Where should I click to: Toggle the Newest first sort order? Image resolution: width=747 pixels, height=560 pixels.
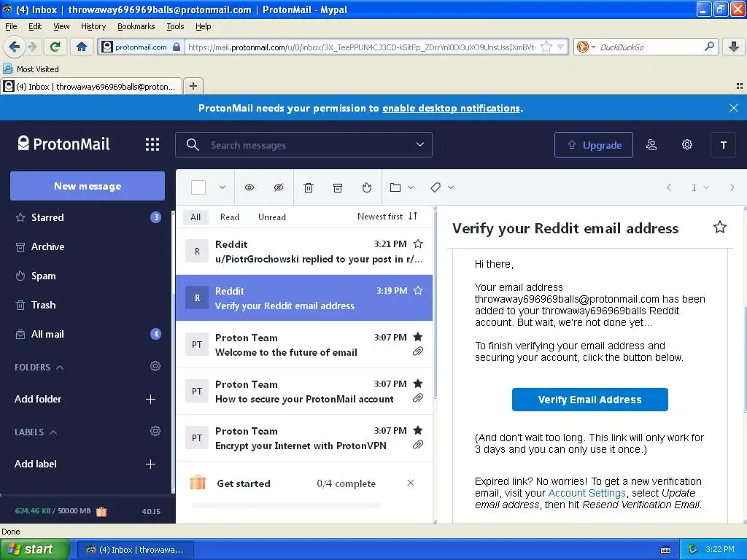pos(387,216)
